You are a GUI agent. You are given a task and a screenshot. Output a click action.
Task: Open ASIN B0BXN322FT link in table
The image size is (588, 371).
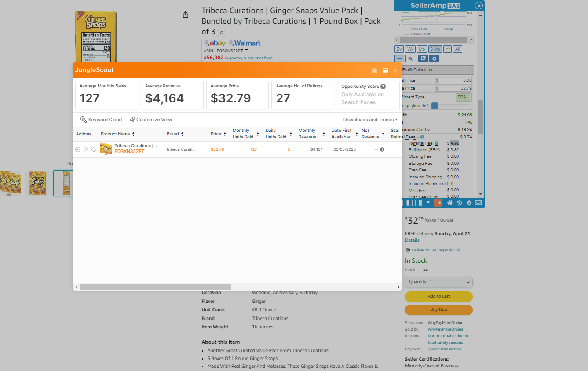pos(129,152)
